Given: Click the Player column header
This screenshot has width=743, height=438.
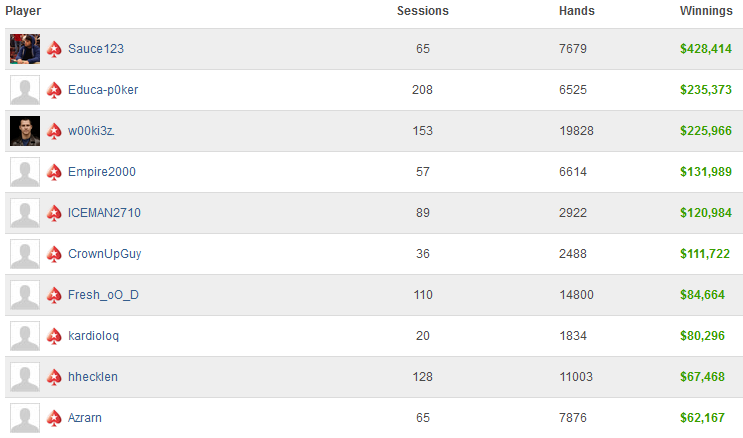Looking at the screenshot, I should [23, 11].
